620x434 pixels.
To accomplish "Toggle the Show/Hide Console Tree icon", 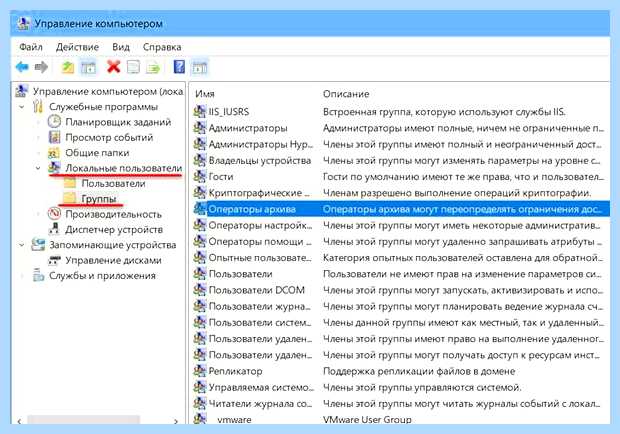I will coord(88,67).
